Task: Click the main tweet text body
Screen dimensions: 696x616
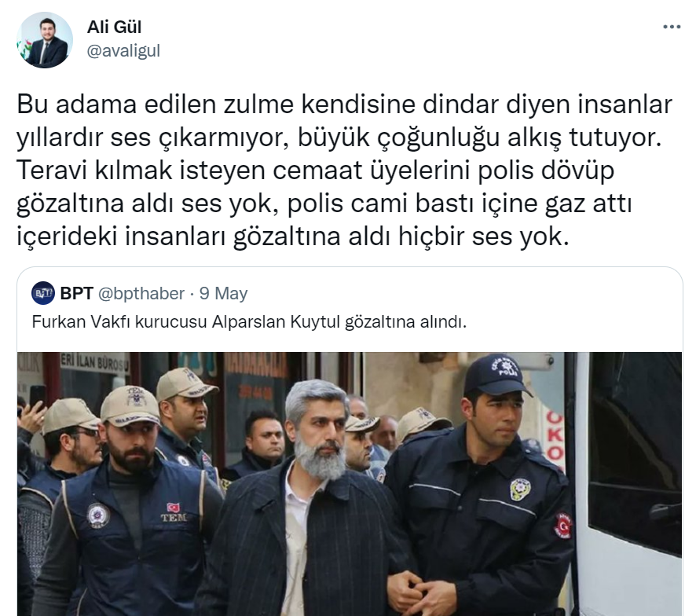Action: coord(344,170)
